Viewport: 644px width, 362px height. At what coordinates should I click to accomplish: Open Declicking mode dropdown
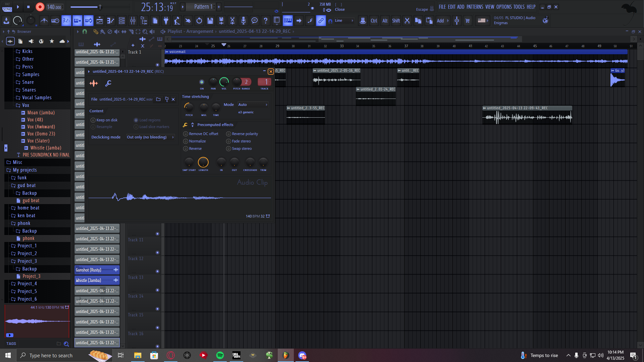click(150, 137)
